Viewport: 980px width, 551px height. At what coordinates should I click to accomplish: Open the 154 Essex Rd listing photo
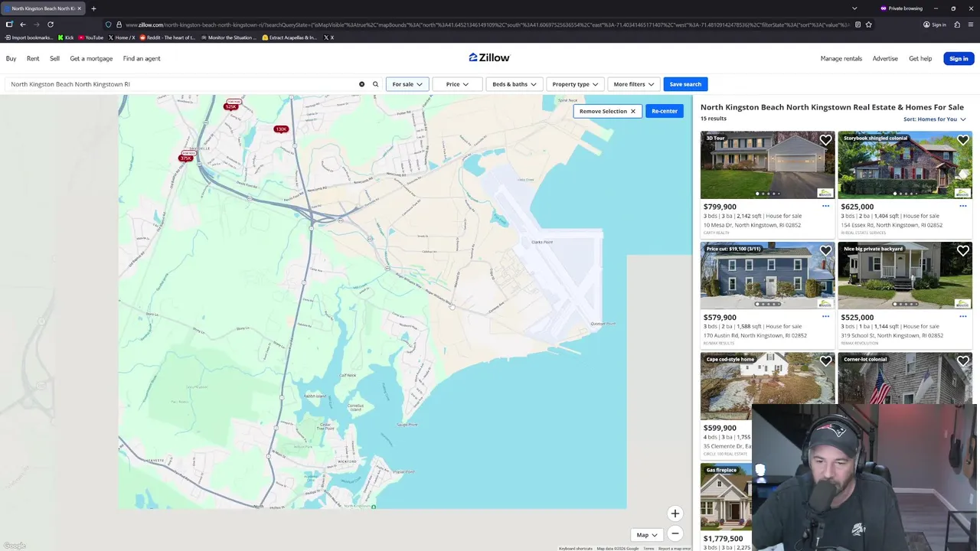[x=905, y=165]
